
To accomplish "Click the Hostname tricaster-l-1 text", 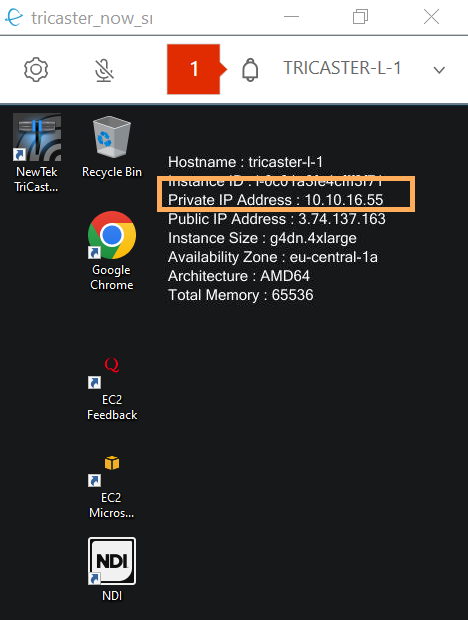I will click(x=245, y=162).
